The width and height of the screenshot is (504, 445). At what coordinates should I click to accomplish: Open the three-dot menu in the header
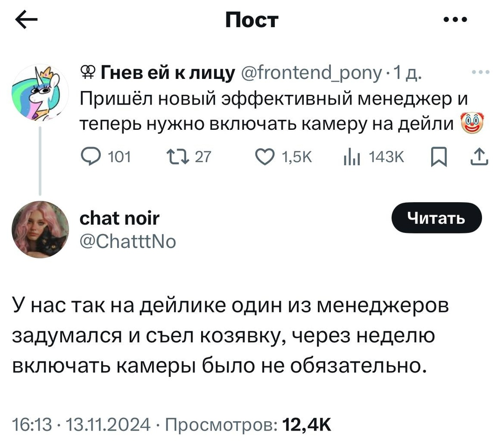point(455,20)
